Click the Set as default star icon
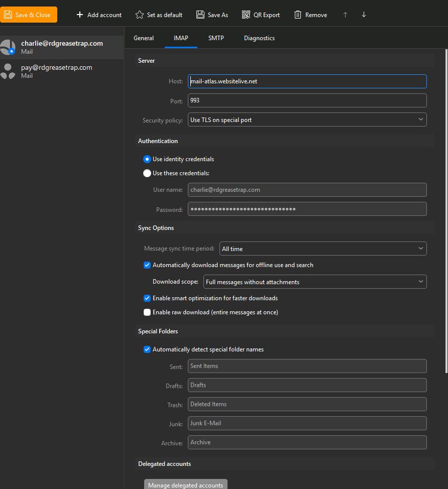The height and width of the screenshot is (489, 448). point(140,15)
